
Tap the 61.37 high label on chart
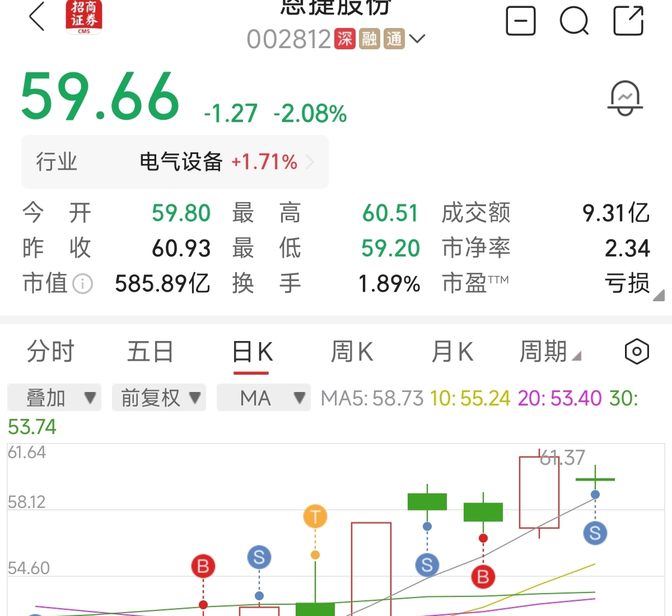(562, 458)
